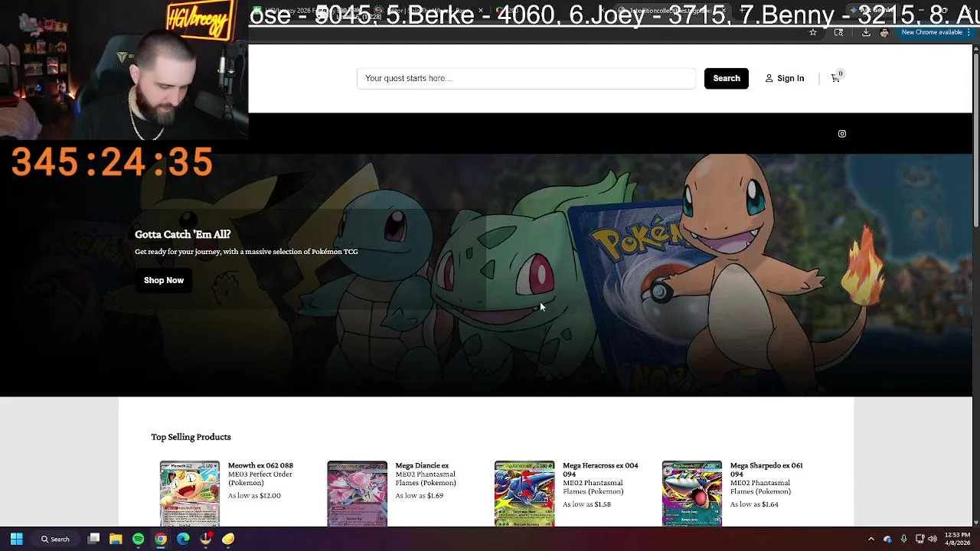Click the taskbar app with red badge
Viewport: 980px width, 551px height.
pos(206,539)
